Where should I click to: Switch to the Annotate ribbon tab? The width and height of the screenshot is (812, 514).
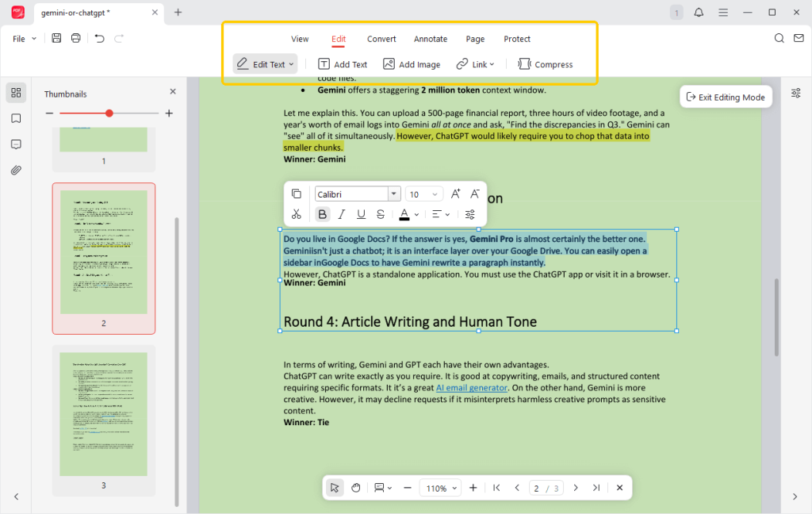431,39
